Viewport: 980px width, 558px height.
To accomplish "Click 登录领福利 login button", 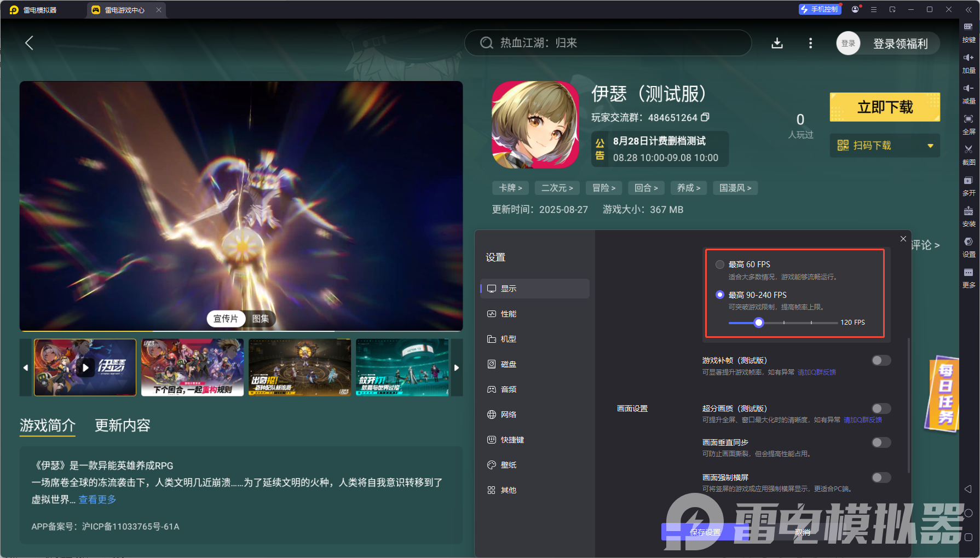I will [900, 44].
